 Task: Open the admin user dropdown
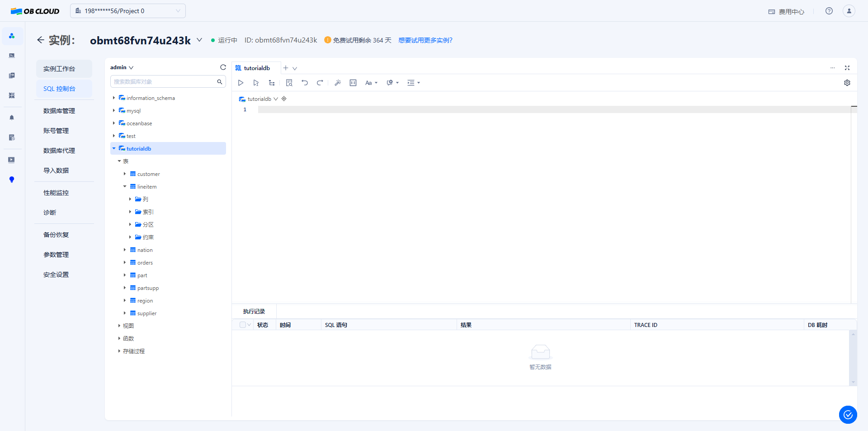[122, 67]
